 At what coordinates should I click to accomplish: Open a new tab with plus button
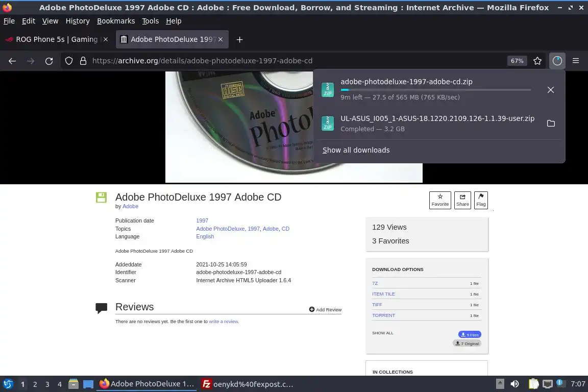[239, 39]
